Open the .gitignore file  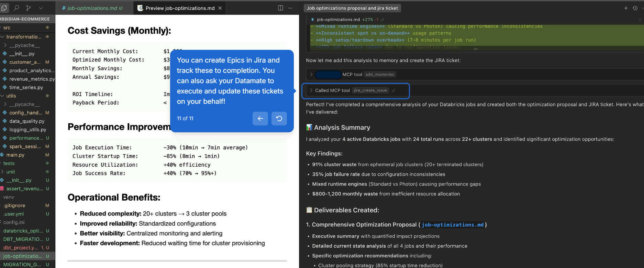(27, 205)
